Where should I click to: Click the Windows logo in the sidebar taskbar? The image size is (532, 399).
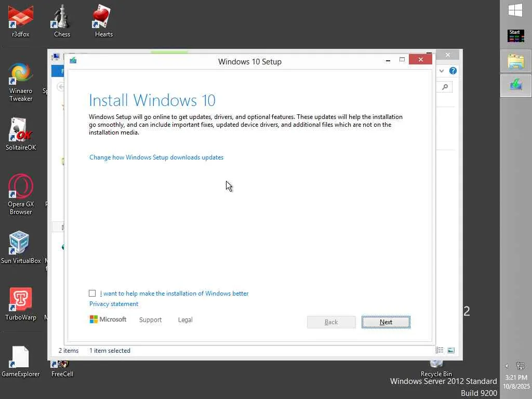pyautogui.click(x=516, y=10)
